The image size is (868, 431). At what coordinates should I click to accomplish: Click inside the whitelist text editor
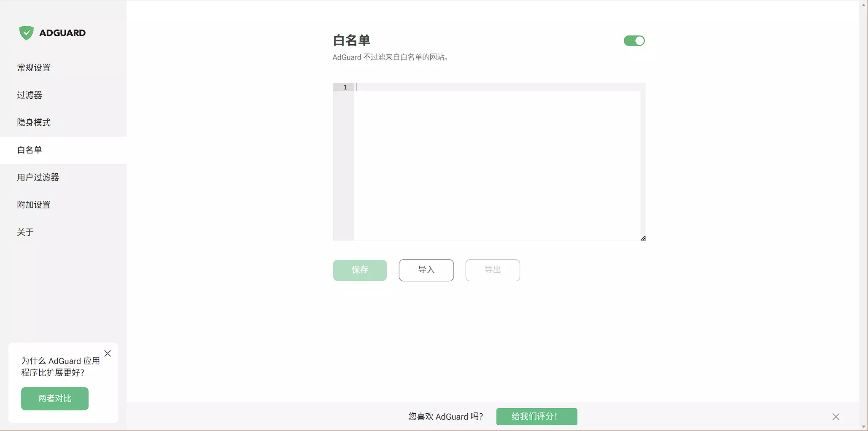coord(496,164)
